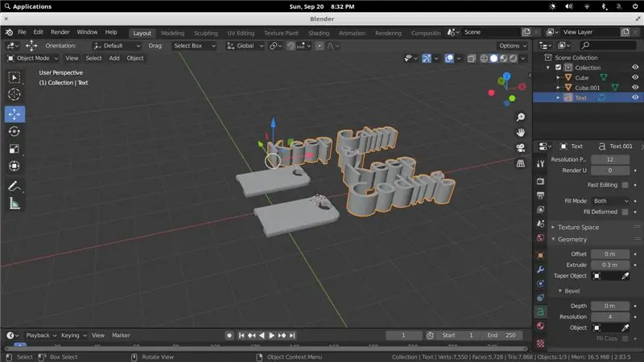
Task: Click Extrude 0.3 m value field
Action: click(x=610, y=265)
